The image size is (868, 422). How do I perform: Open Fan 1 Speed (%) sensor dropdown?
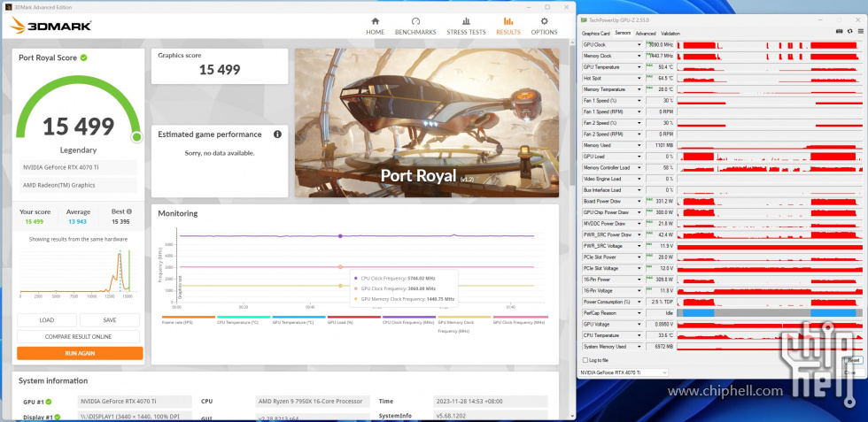tap(639, 101)
